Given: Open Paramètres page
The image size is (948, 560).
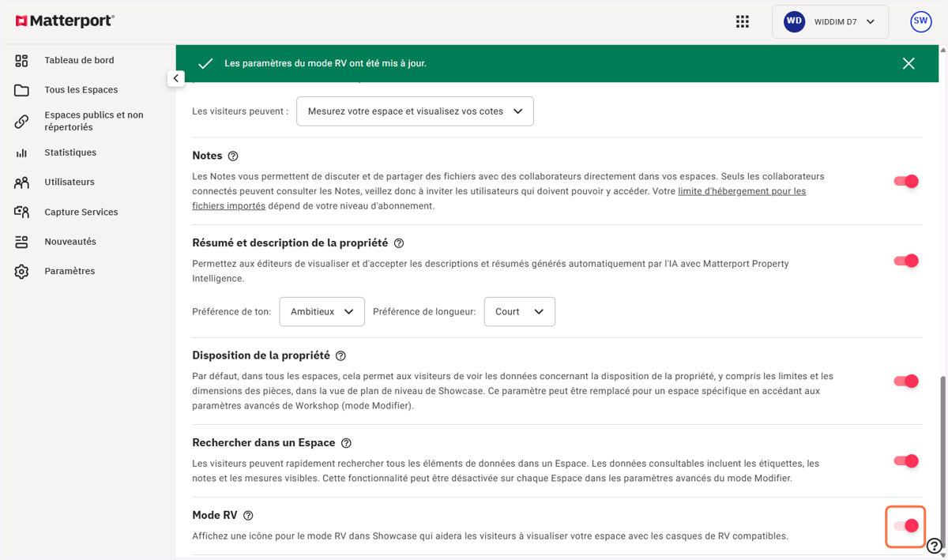Looking at the screenshot, I should (70, 271).
